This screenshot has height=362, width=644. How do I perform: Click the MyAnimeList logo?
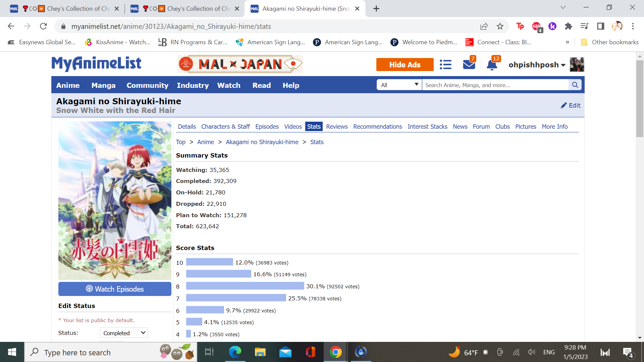click(x=96, y=64)
